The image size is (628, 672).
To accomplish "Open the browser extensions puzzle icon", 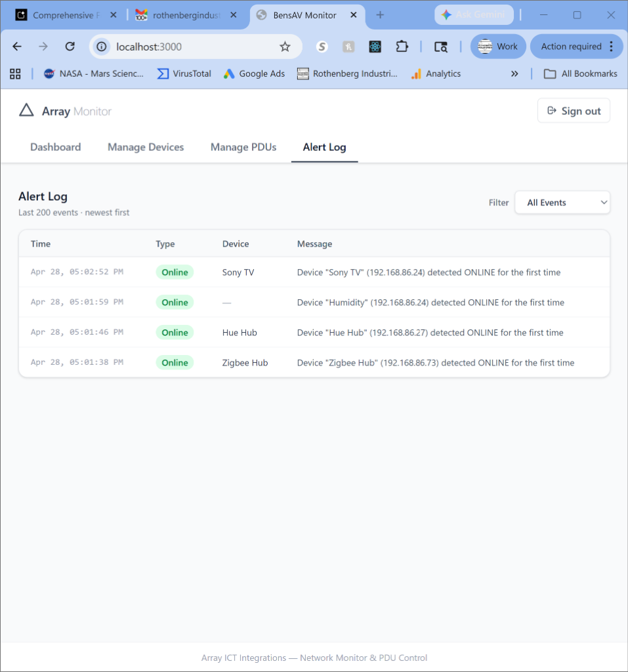I will coord(402,47).
